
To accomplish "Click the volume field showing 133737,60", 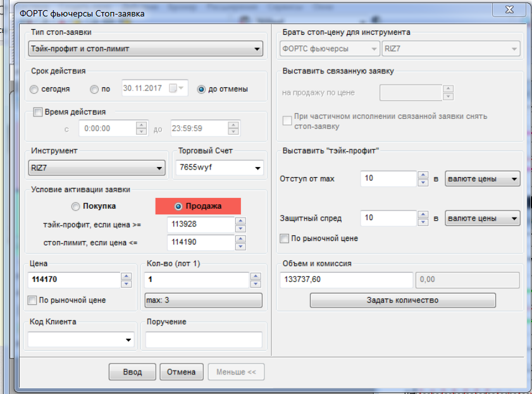I will 347,280.
